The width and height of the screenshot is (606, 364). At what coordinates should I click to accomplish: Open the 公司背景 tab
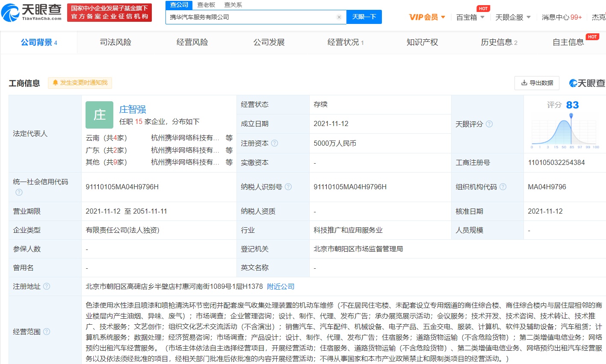(x=39, y=42)
